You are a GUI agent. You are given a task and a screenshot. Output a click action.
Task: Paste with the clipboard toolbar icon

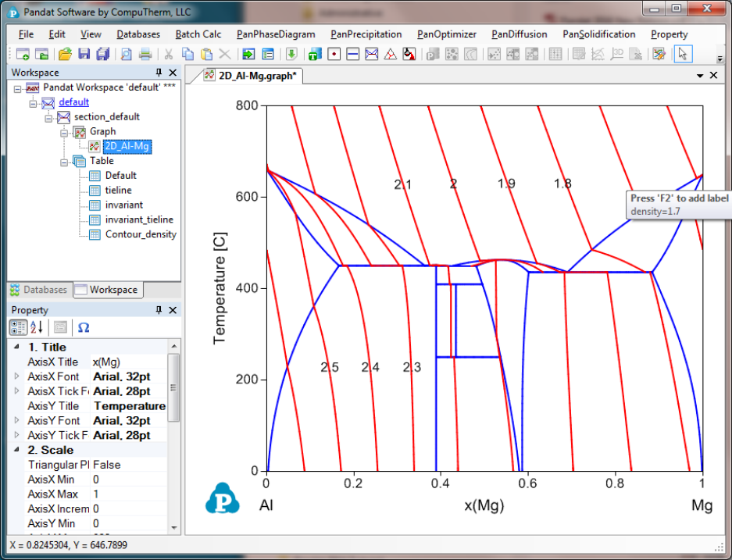206,54
